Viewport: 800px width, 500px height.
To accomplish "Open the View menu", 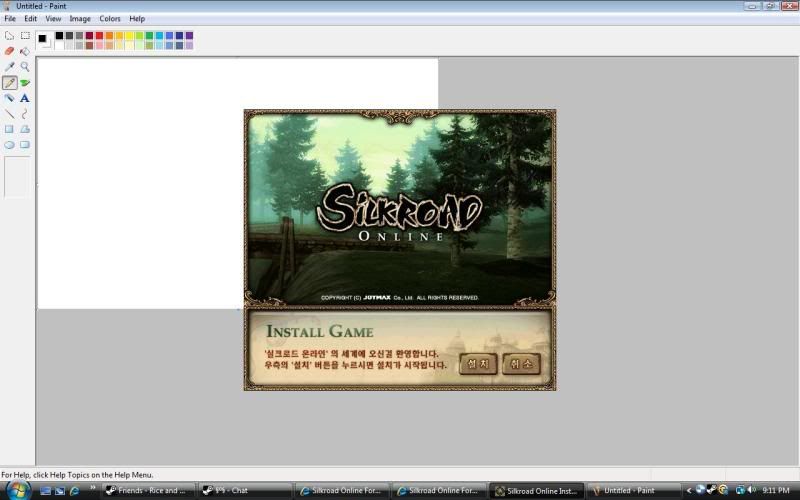I will tap(53, 19).
